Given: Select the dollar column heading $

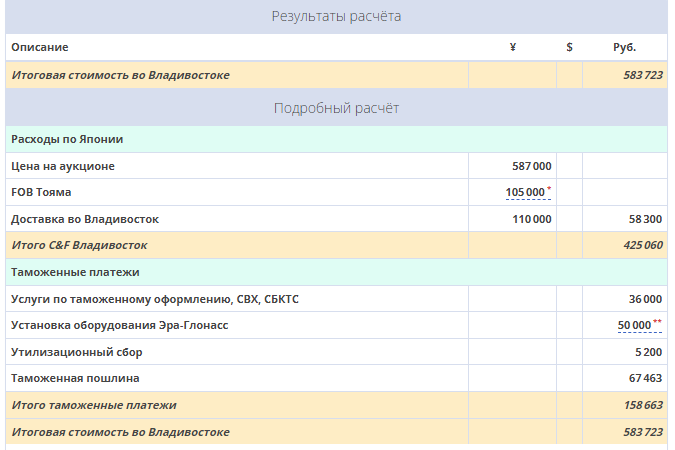Looking at the screenshot, I should [x=569, y=47].
